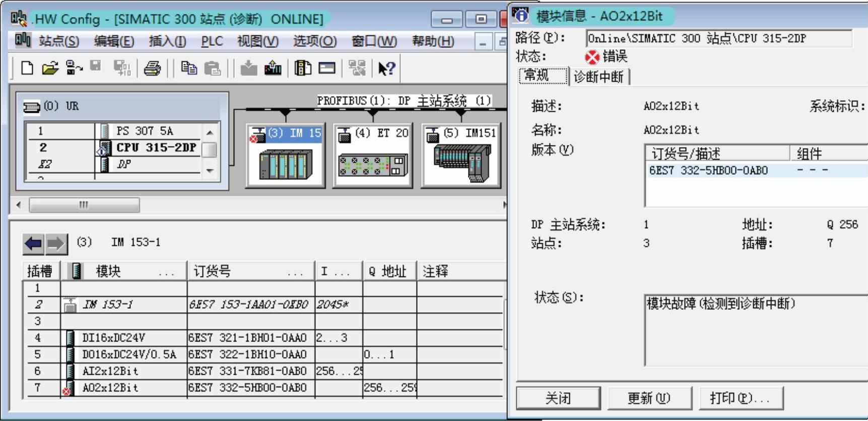Image resolution: width=868 pixels, height=421 pixels.
Task: Click the forward arrow above the slot table
Action: (56, 244)
